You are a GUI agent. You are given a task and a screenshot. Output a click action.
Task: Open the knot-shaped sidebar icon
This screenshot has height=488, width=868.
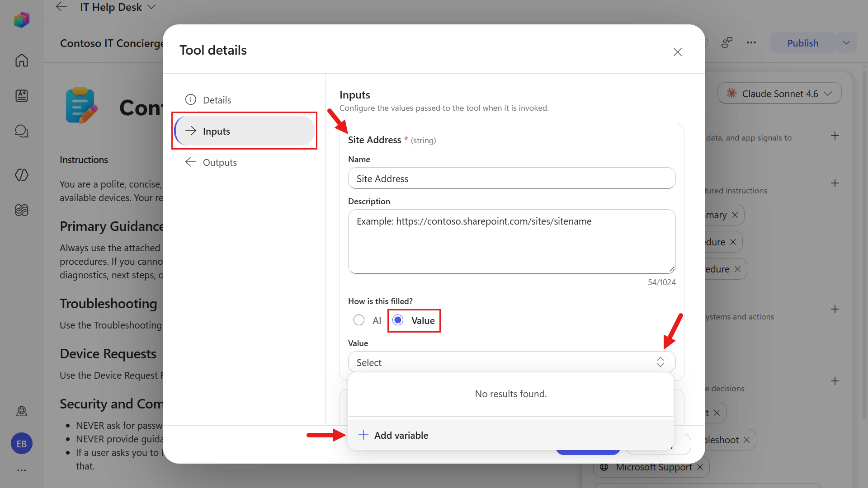pos(21,210)
